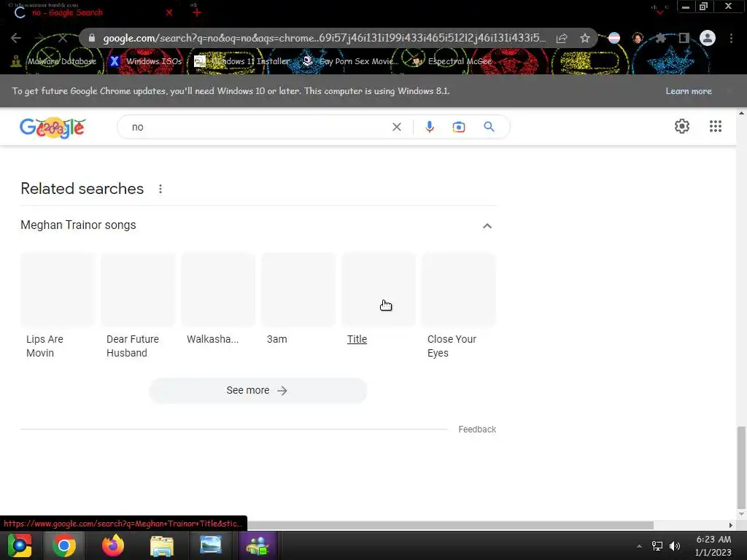
Task: Click the blue magnifier search button
Action: 489,127
